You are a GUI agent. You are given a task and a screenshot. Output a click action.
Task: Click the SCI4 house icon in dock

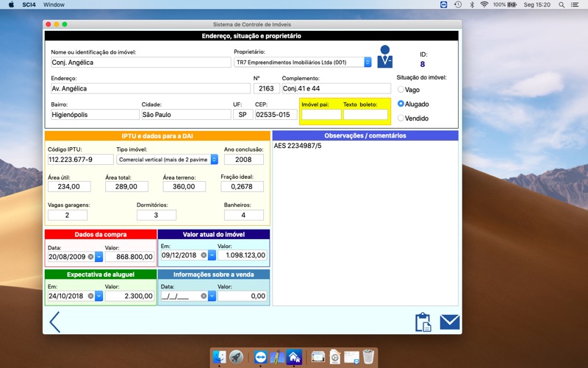[x=294, y=357]
